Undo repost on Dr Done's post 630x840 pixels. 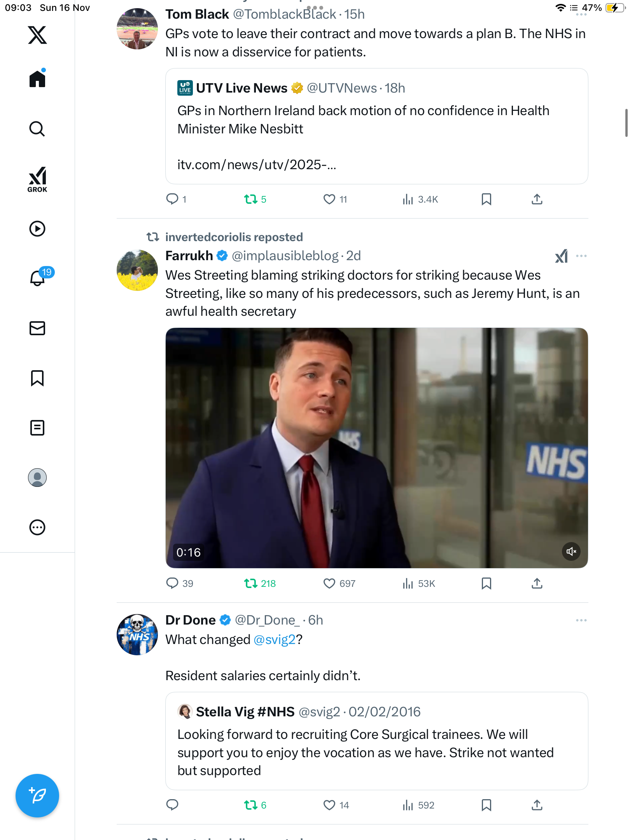coord(250,805)
